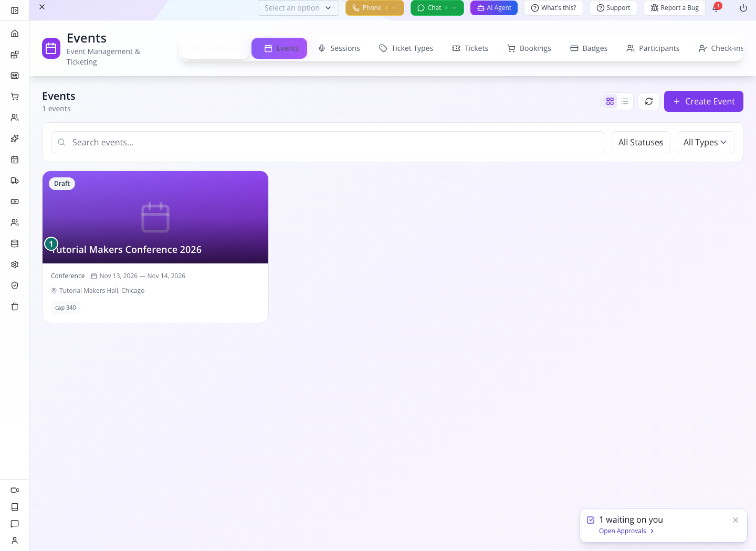Open the banknote payments sidebar icon
The height and width of the screenshot is (551, 756).
[15, 202]
